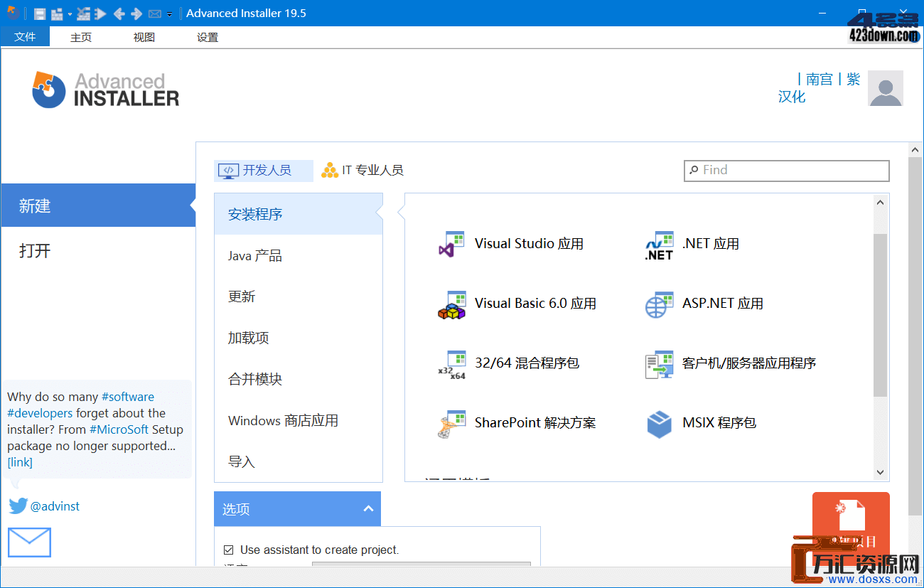924x588 pixels.
Task: Click the template list scroll-up arrow
Action: [881, 203]
